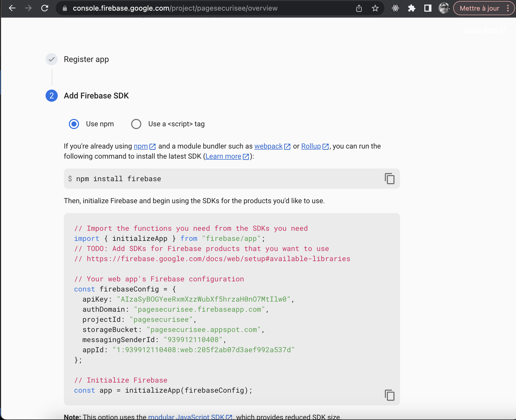Click the browser forward arrow
The height and width of the screenshot is (420, 516).
point(28,8)
